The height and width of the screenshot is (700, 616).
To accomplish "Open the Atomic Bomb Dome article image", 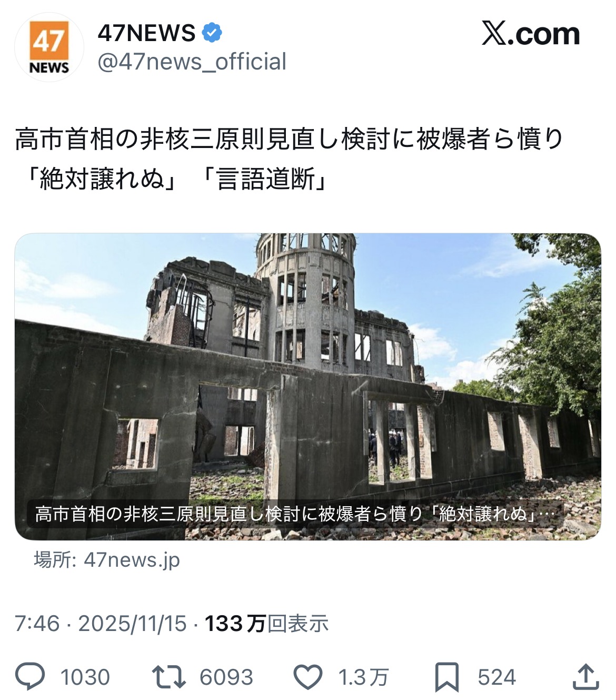I will tap(307, 387).
